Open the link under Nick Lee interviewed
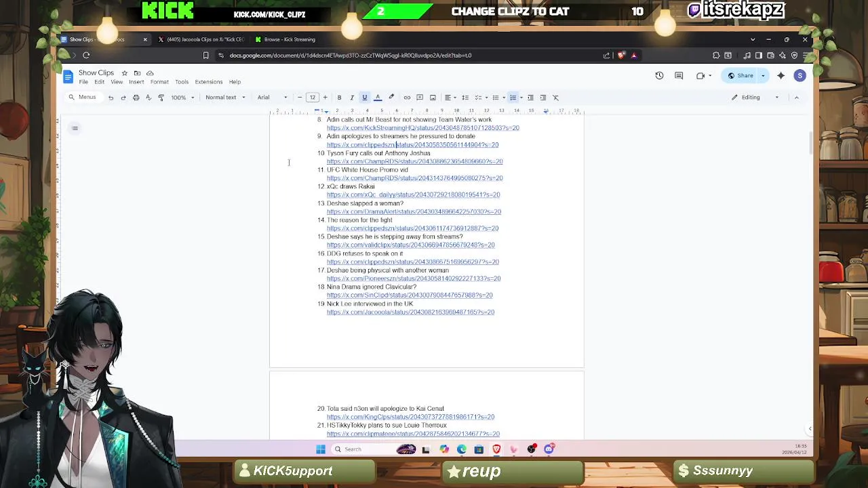The height and width of the screenshot is (488, 868). (x=410, y=312)
